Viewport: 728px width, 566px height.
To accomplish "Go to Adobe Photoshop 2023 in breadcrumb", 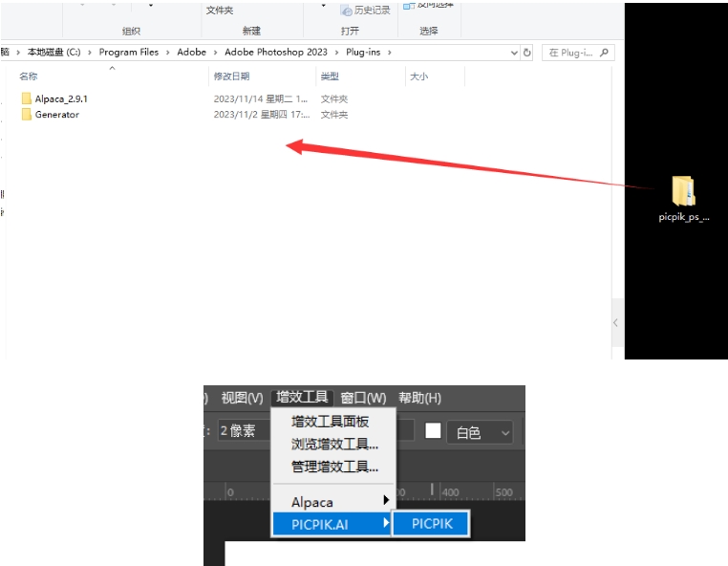I will click(x=276, y=52).
